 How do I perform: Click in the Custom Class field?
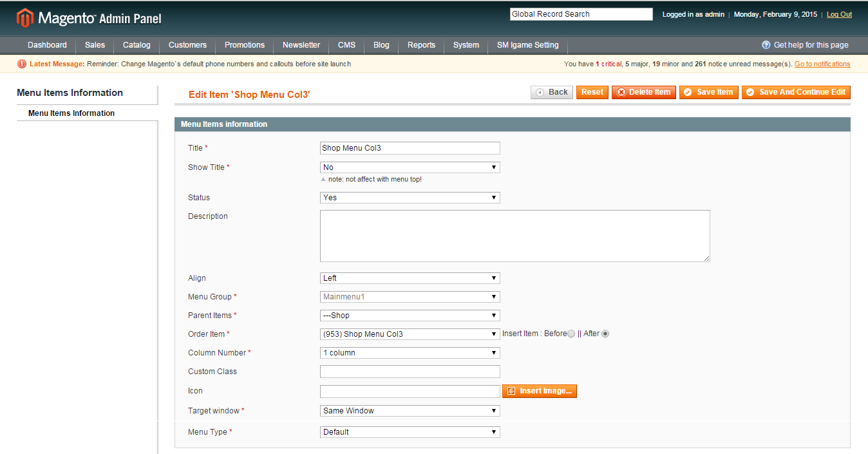(x=410, y=372)
